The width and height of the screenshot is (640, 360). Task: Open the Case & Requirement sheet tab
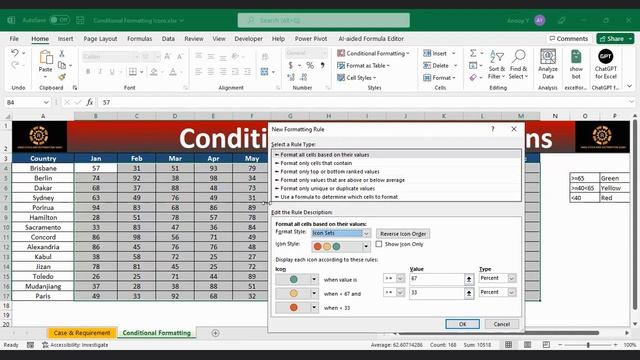coord(82,333)
